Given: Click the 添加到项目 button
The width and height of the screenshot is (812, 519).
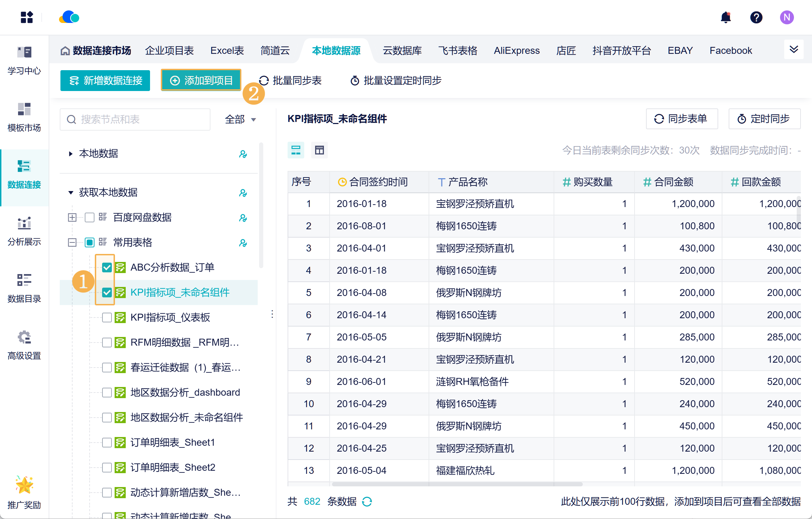Looking at the screenshot, I should (201, 80).
